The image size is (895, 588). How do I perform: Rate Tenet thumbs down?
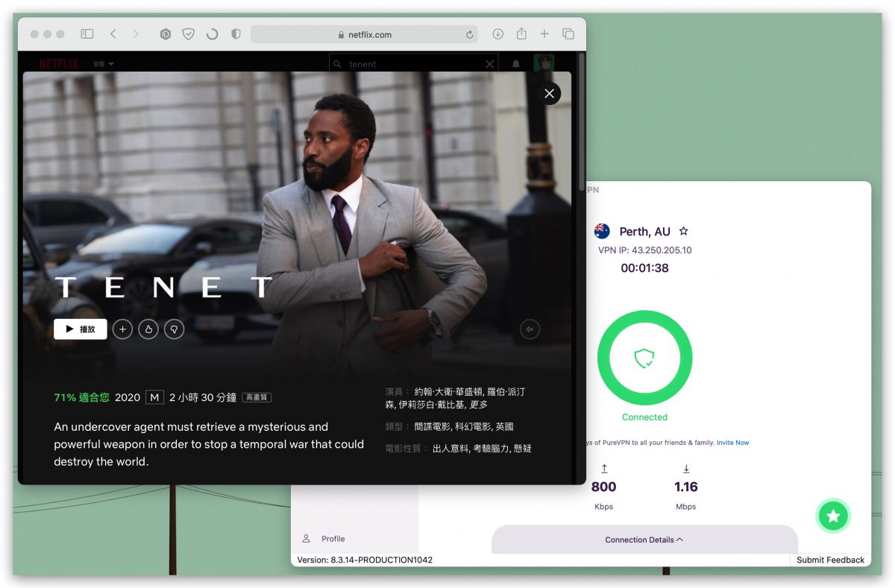tap(174, 329)
